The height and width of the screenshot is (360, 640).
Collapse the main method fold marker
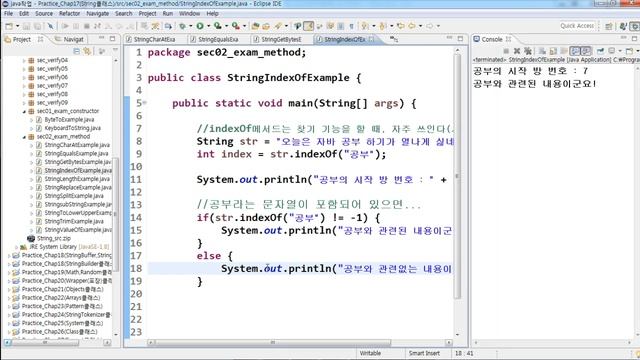pos(144,103)
